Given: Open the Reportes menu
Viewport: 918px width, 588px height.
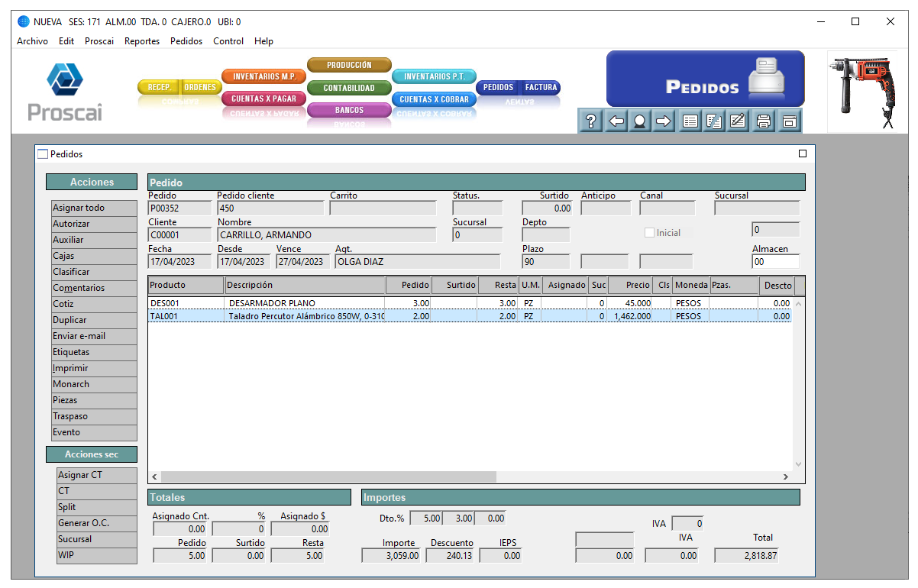Looking at the screenshot, I should 142,41.
